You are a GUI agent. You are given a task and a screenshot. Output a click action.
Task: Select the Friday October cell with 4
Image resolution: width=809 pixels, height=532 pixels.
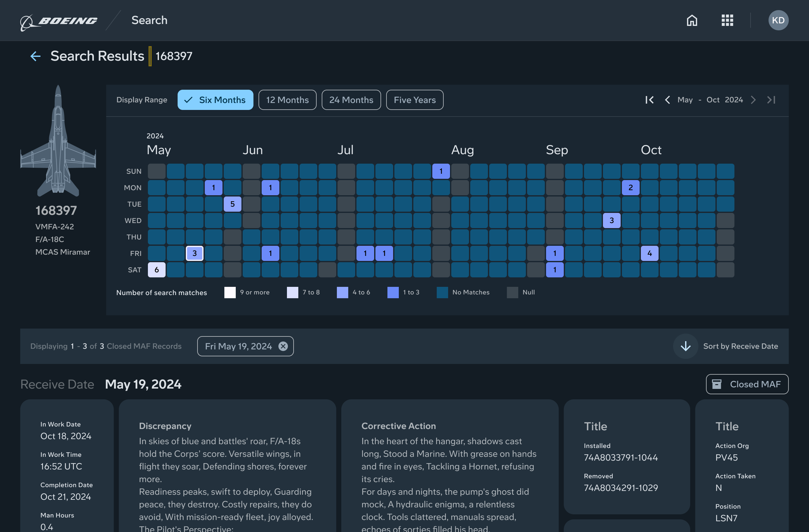pos(649,253)
